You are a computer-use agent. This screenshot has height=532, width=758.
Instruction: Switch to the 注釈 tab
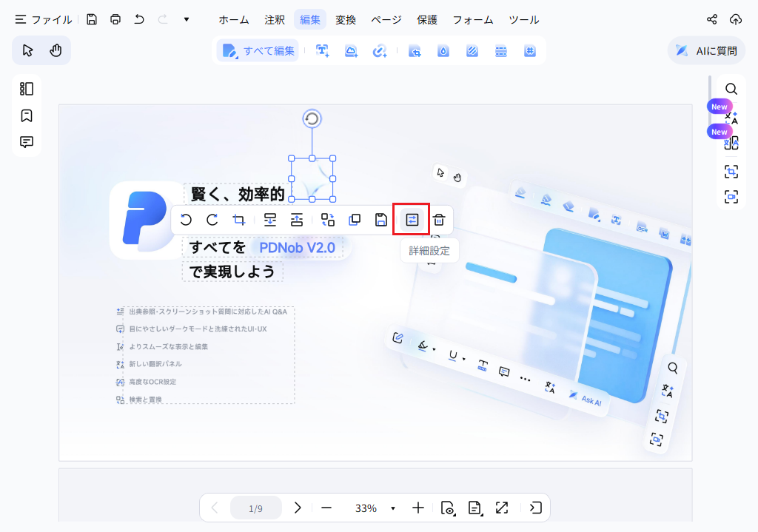point(275,20)
